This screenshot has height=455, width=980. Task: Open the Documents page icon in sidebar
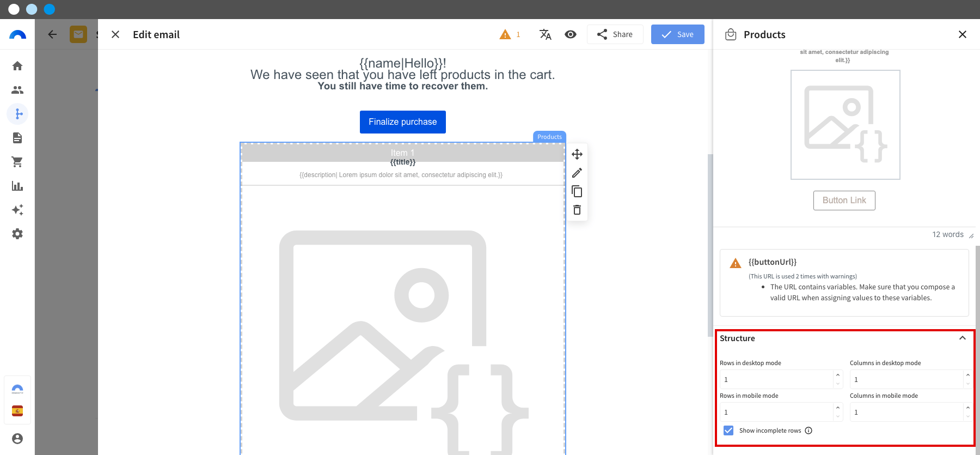pos(17,138)
